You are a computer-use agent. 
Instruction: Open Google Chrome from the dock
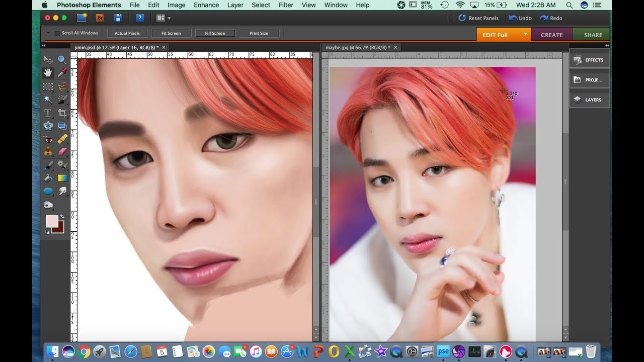coord(85,351)
